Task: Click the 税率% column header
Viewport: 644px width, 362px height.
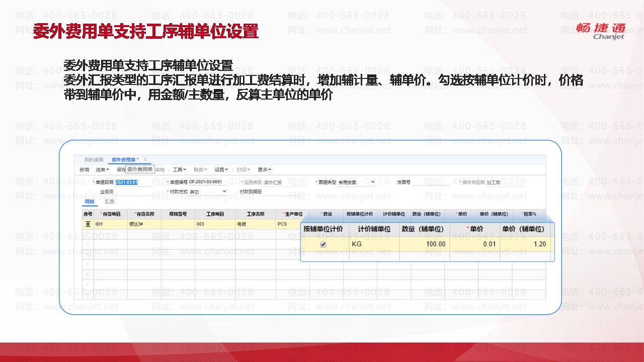Action: [529, 214]
